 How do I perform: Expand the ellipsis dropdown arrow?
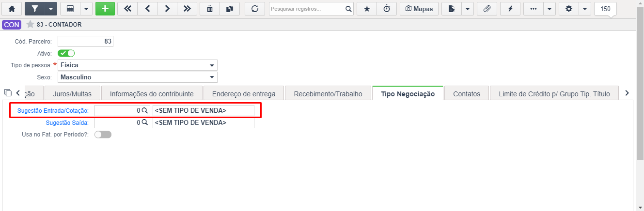550,9
